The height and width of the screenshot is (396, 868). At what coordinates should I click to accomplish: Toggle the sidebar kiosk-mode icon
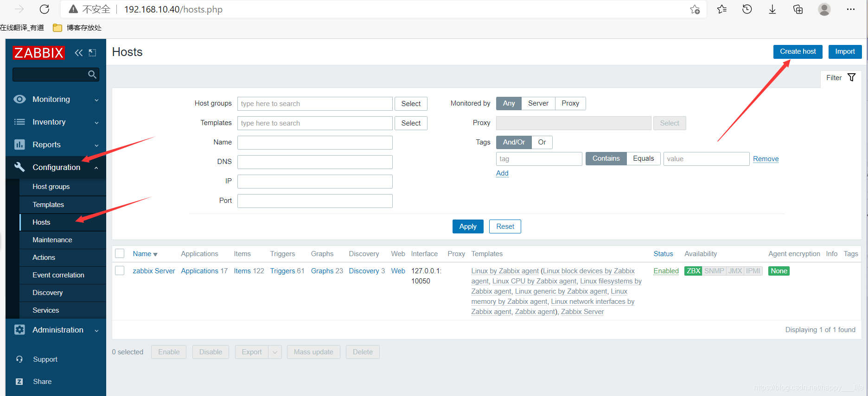coord(93,53)
